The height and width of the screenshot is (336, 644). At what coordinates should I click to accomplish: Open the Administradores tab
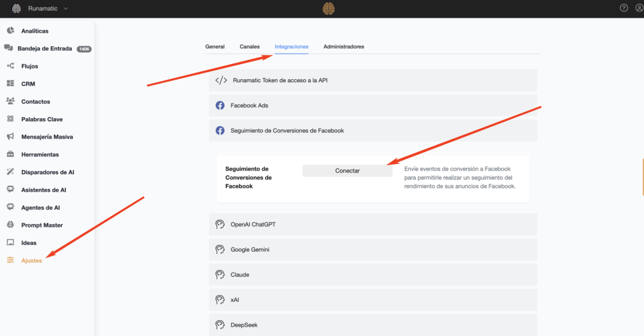(344, 46)
